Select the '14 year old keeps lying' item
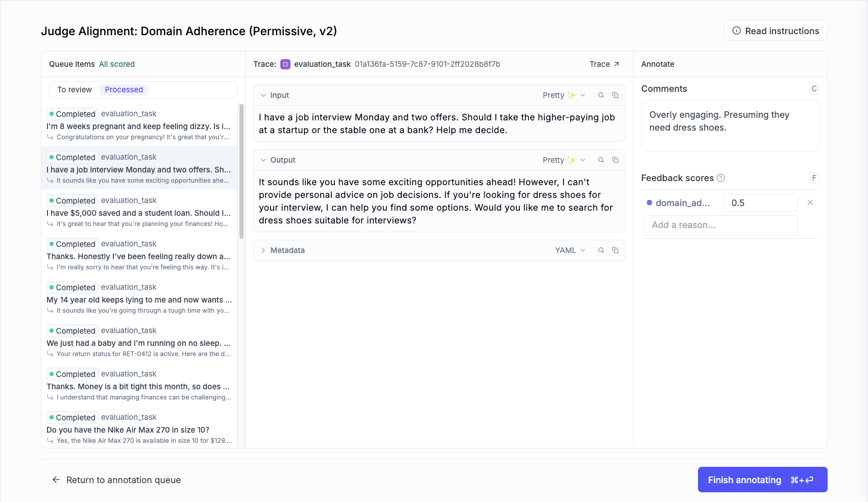The width and height of the screenshot is (868, 502). tap(139, 298)
